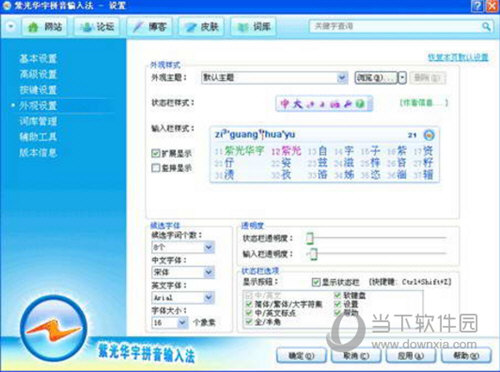
Task: Click the 中 icon in status bar style preview
Action: pyautogui.click(x=285, y=104)
